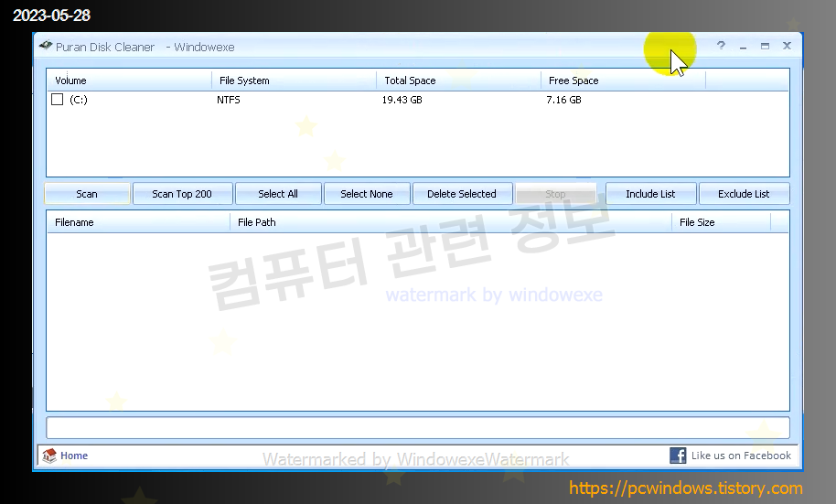Click the Puran Disk Cleaner title icon
Image resolution: width=836 pixels, height=504 pixels.
coord(46,46)
